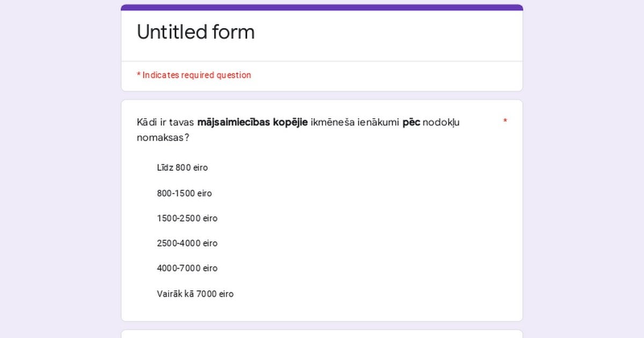Choose the "4000-7000 eiro" answer
This screenshot has height=338, width=644.
(x=187, y=268)
